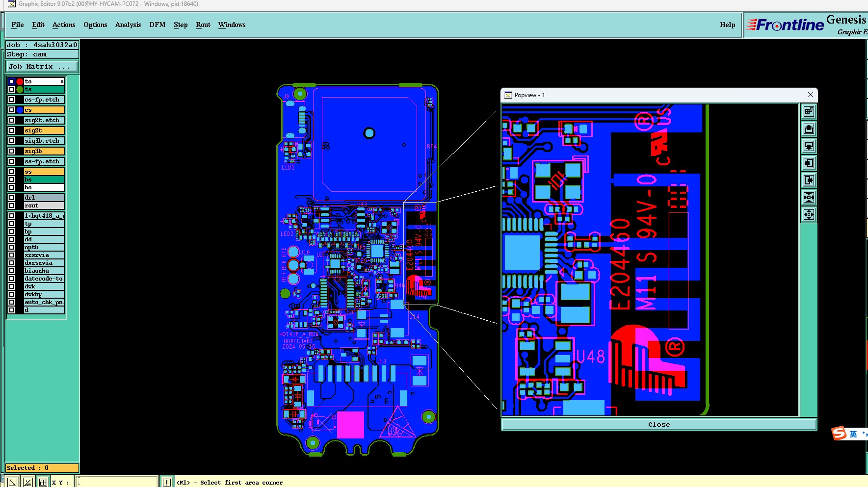This screenshot has height=487, width=868.
Task: Open the DFM menu
Action: coord(158,25)
